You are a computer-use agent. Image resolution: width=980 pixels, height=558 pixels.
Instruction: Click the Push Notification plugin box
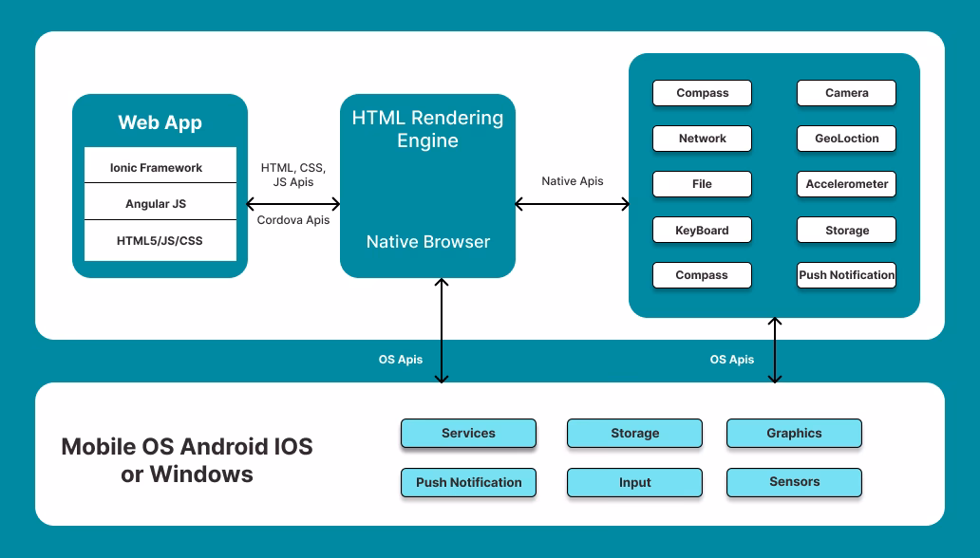click(845, 275)
